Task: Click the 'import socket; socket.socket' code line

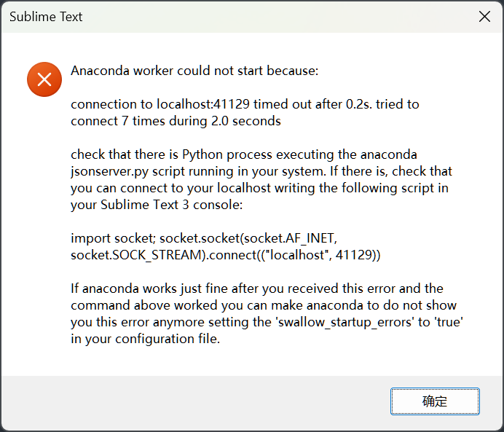Action: (204, 238)
